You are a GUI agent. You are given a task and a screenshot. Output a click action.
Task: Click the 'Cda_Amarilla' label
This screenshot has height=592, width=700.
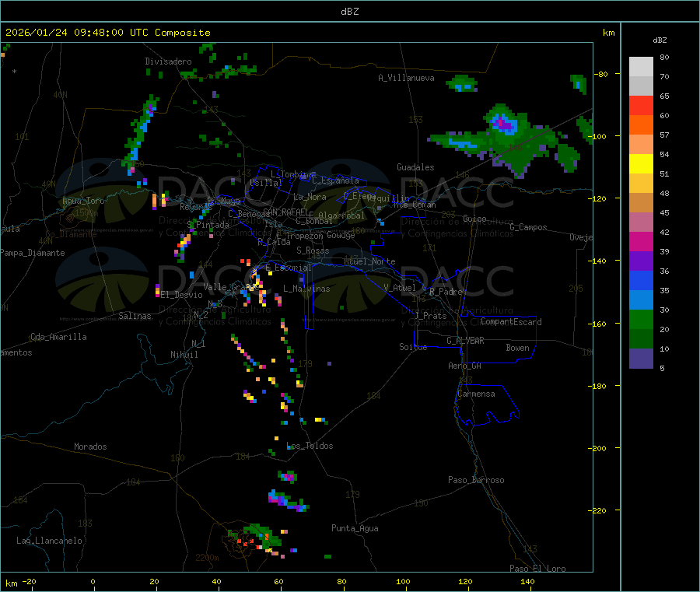coord(58,337)
